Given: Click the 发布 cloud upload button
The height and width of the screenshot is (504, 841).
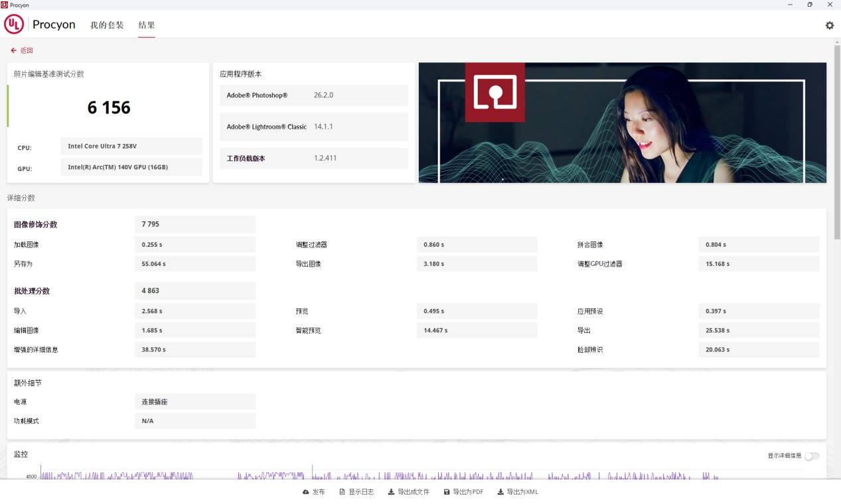Looking at the screenshot, I should point(314,492).
